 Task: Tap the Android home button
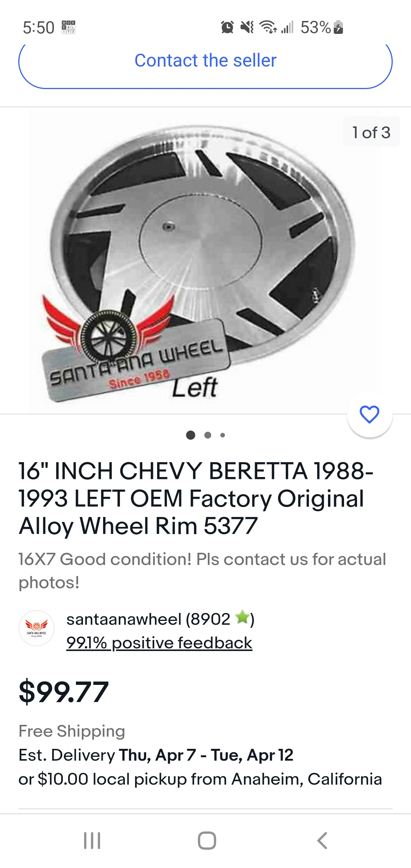pos(207,841)
